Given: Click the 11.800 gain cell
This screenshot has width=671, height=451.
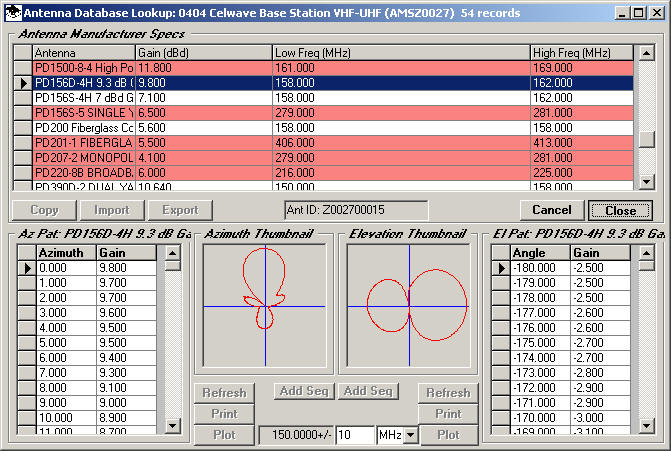Looking at the screenshot, I should coord(204,68).
